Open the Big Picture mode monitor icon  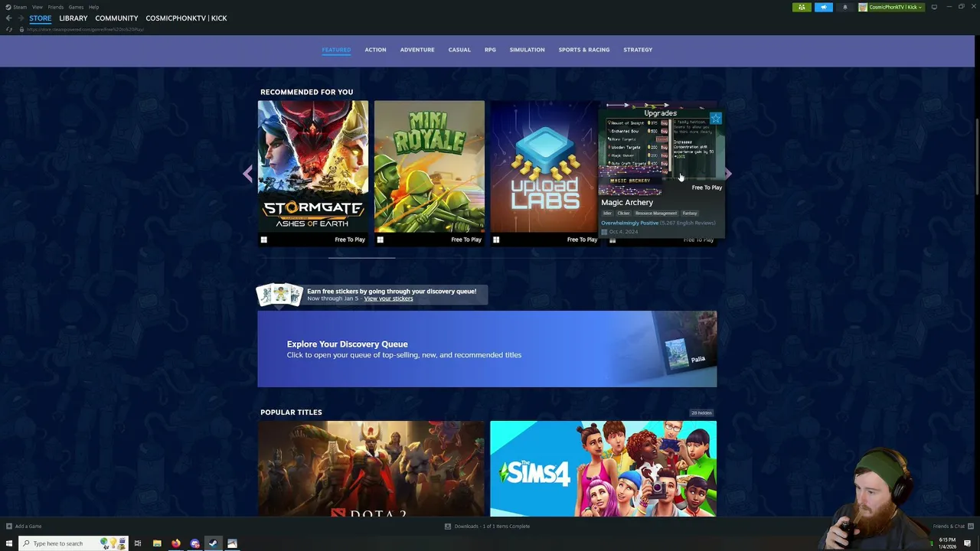click(934, 7)
